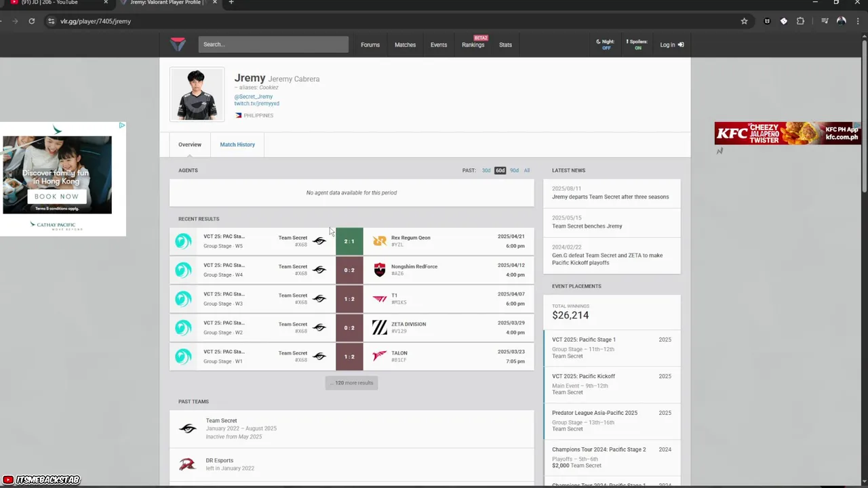Screen dimensions: 868x488
Task: Click the KFC Cheezy Jalapeno Twister ad banner
Action: [787, 134]
